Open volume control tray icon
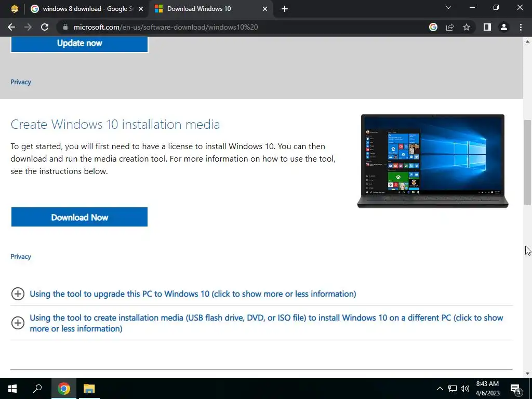This screenshot has width=532, height=399. tap(465, 389)
